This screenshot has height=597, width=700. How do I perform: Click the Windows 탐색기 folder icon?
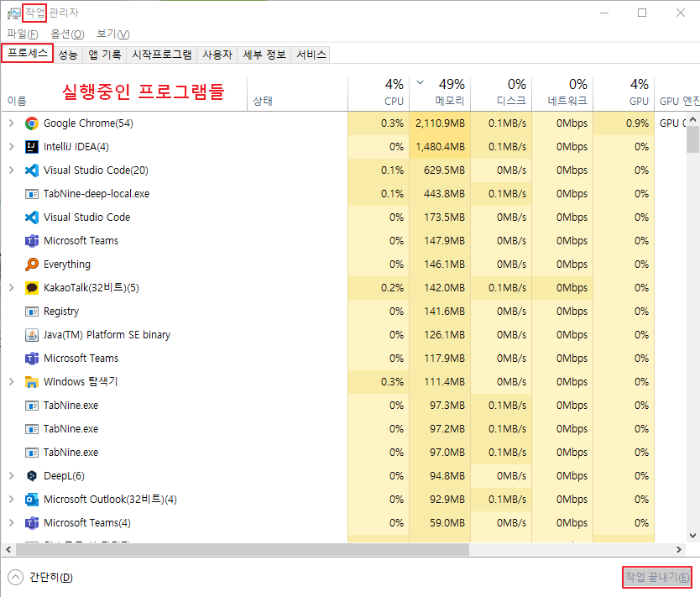coord(32,382)
